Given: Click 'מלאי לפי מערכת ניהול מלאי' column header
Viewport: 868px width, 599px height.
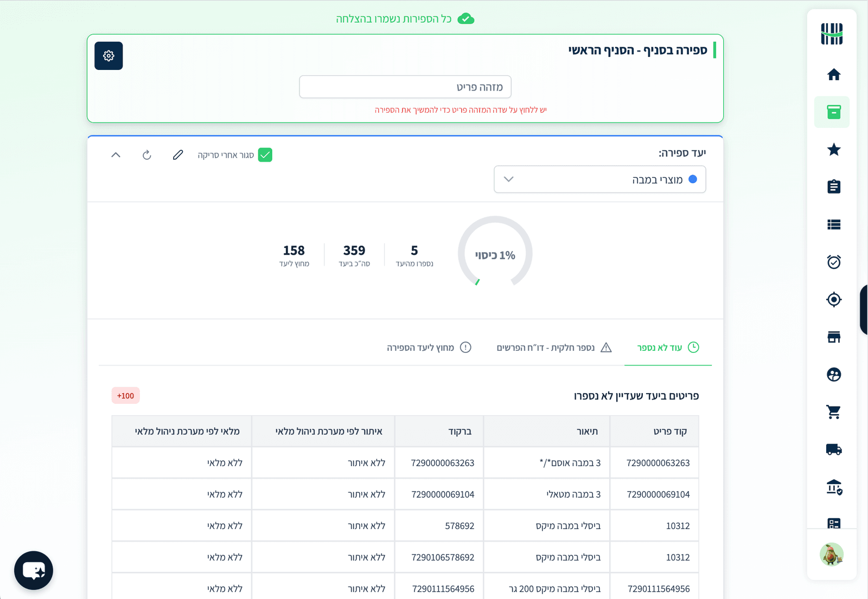Looking at the screenshot, I should [182, 431].
